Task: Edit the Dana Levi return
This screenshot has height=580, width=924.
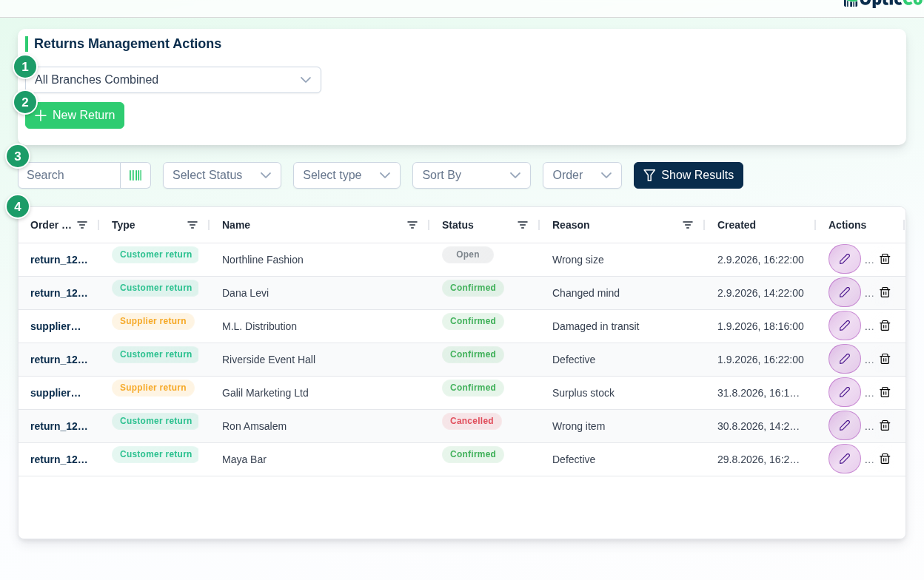Action: coord(844,292)
